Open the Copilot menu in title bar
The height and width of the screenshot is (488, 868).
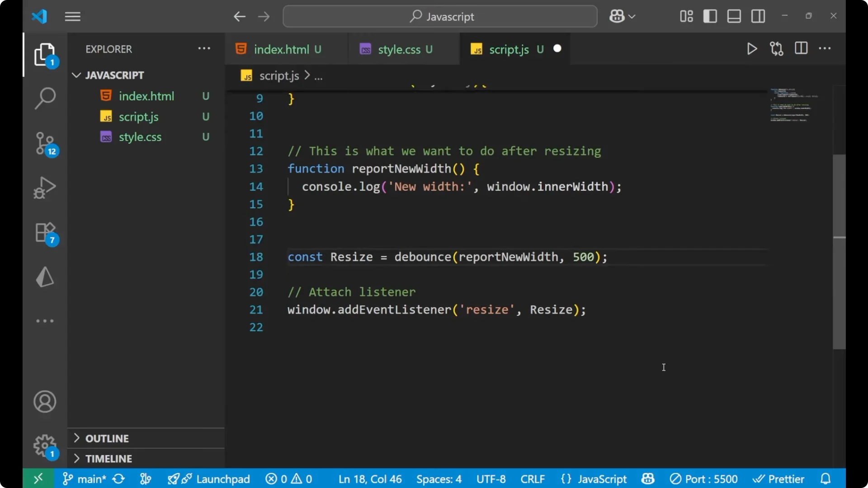pos(622,16)
